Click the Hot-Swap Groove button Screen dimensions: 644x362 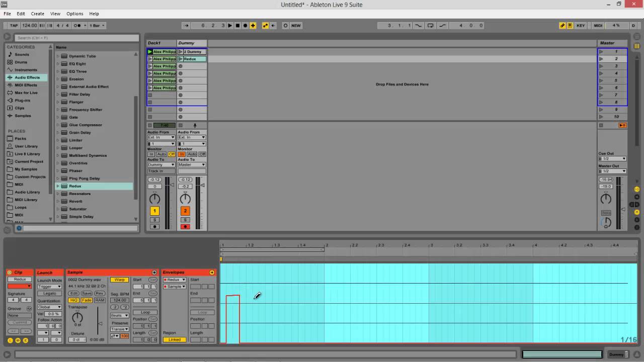tap(29, 308)
